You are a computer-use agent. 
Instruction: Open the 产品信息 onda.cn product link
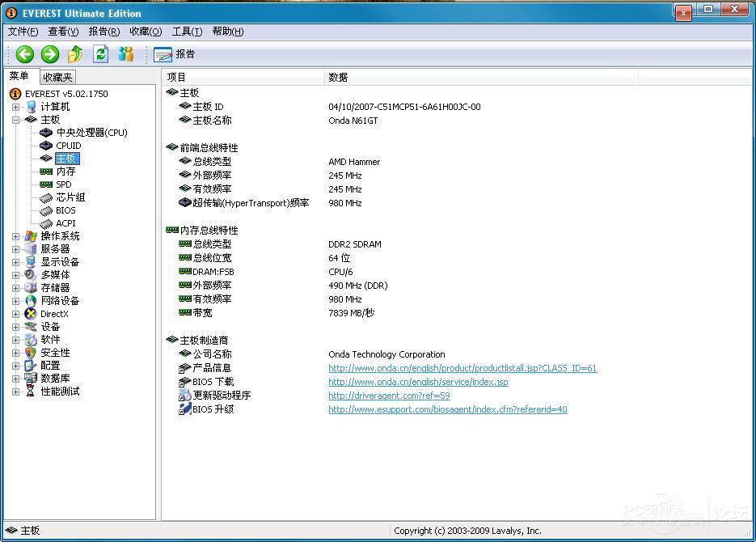point(462,368)
